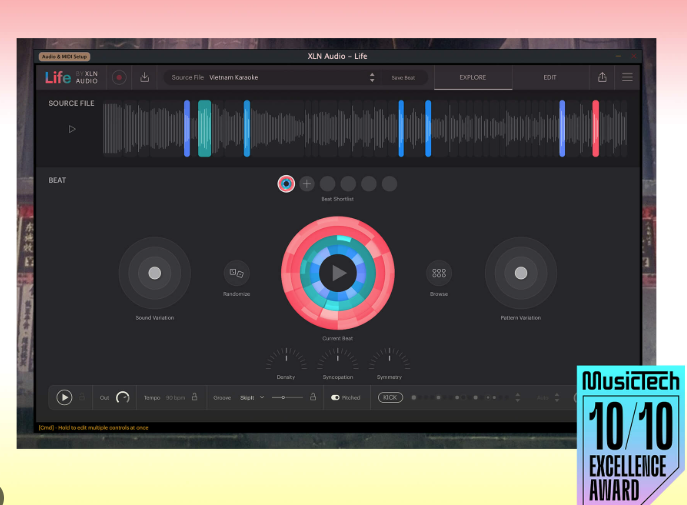This screenshot has height=505, width=687.
Task: Toggle the Pitched switch
Action: click(x=335, y=397)
